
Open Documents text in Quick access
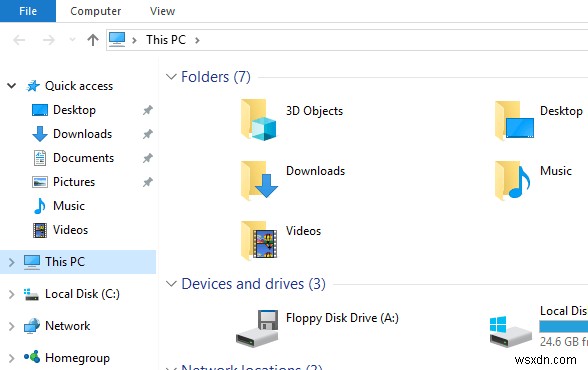tap(83, 158)
